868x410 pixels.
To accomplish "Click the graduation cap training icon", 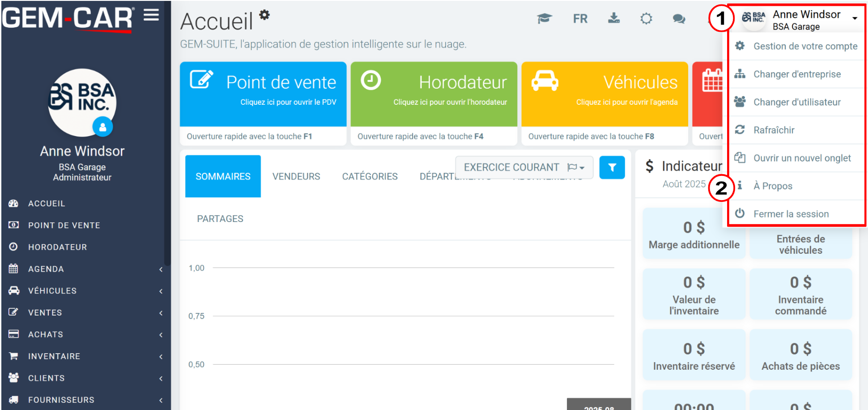I will [x=544, y=18].
